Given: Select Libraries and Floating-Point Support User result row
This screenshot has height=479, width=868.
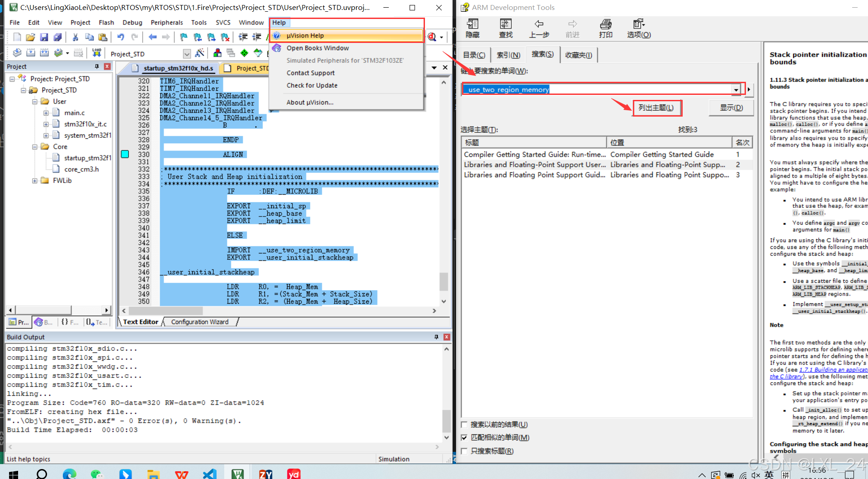Looking at the screenshot, I should coord(606,165).
